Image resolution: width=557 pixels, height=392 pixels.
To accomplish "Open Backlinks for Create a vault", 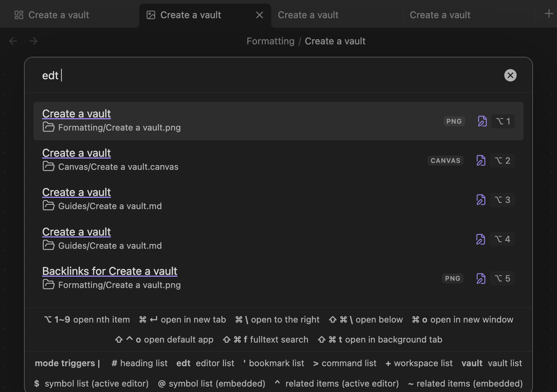I will tap(109, 271).
